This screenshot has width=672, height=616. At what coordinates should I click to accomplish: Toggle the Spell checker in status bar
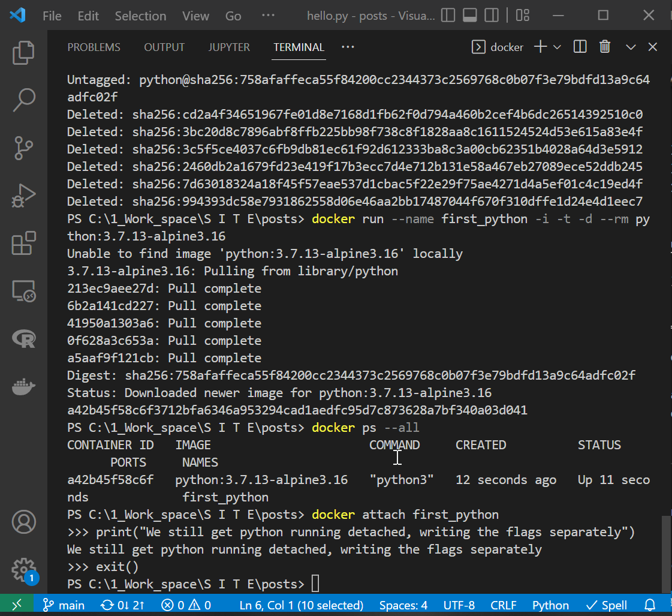click(x=606, y=605)
